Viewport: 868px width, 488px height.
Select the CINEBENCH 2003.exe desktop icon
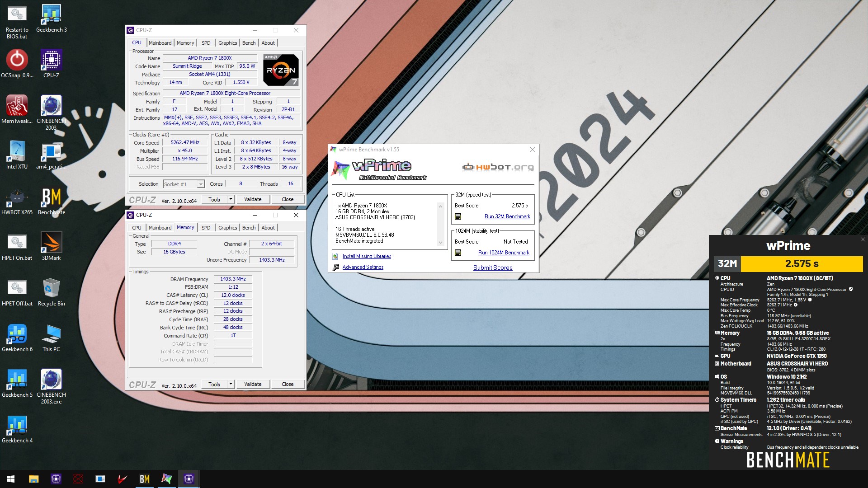click(51, 386)
